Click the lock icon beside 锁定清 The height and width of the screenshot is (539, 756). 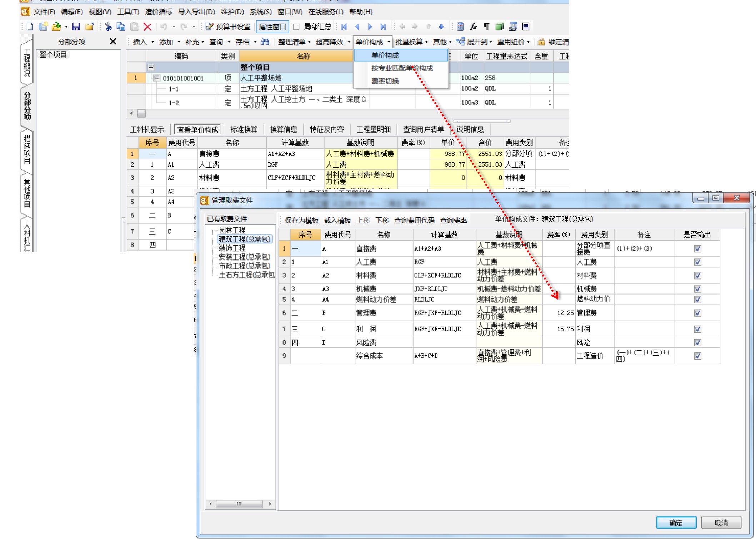pos(541,41)
